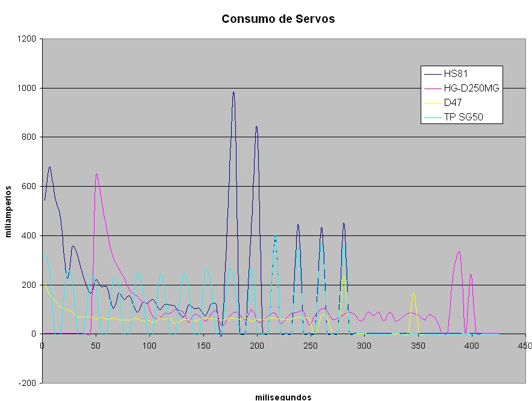This screenshot has height=401, width=532.
Task: Click the magenta HG-D250MG legend line sample
Action: [433, 89]
